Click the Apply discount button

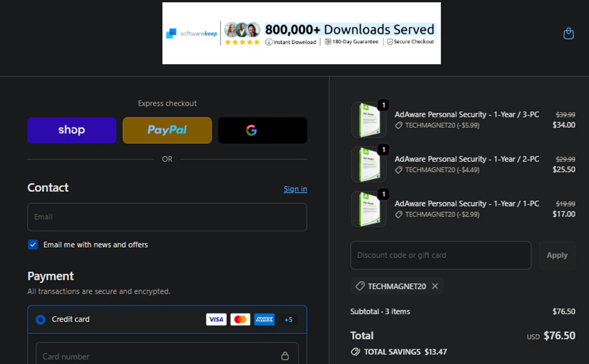tap(557, 255)
